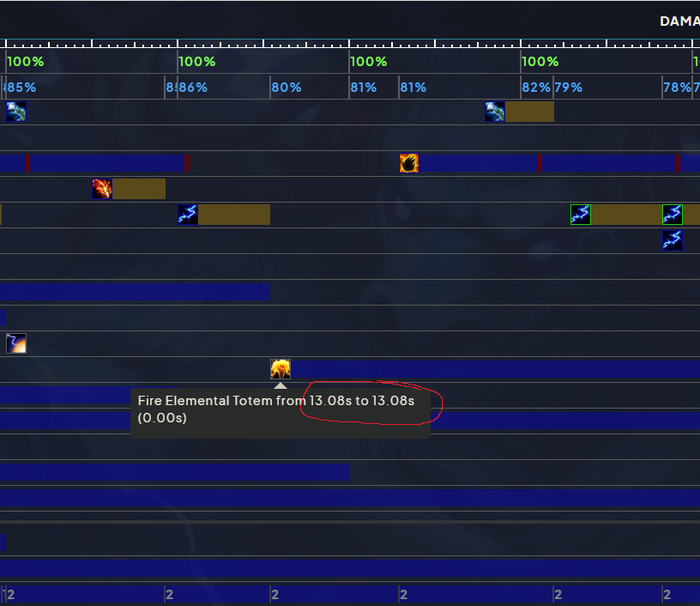700x606 pixels.
Task: Click the leftmost blue lightning icon on the top row
Action: point(15,110)
